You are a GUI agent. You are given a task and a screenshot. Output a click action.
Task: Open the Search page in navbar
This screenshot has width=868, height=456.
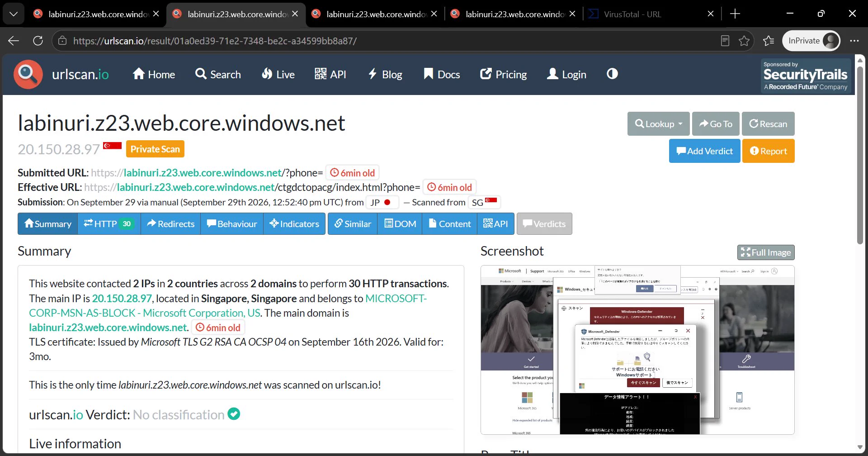(218, 74)
